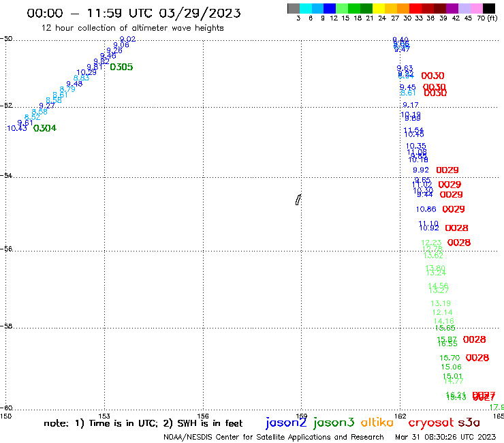This screenshot has width=504, height=443.
Task: Click the bright red legend swatch
Action: (x=415, y=8)
